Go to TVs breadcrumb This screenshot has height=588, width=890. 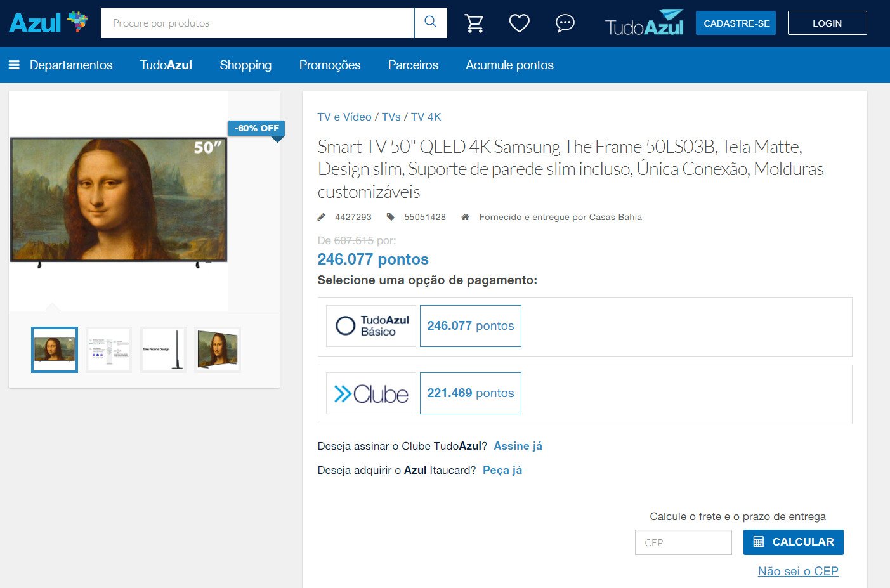391,117
